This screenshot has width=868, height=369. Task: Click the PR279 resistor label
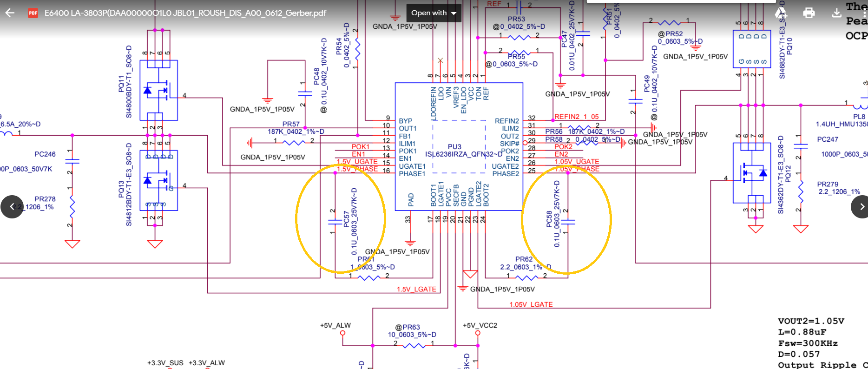828,184
